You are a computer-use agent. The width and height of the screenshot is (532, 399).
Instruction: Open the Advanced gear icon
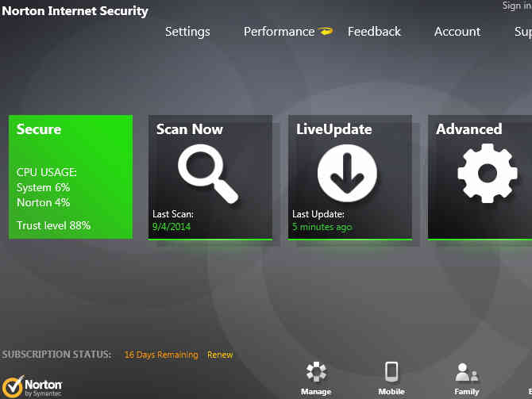click(x=487, y=174)
